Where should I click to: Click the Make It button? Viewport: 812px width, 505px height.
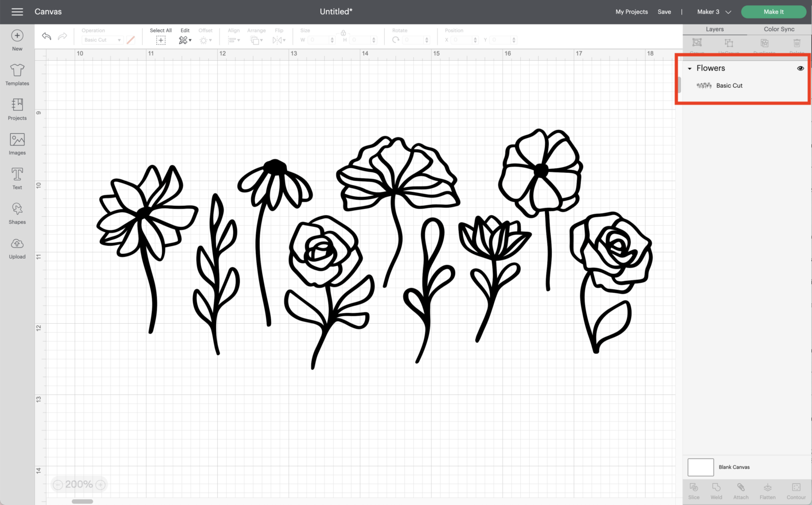click(773, 12)
